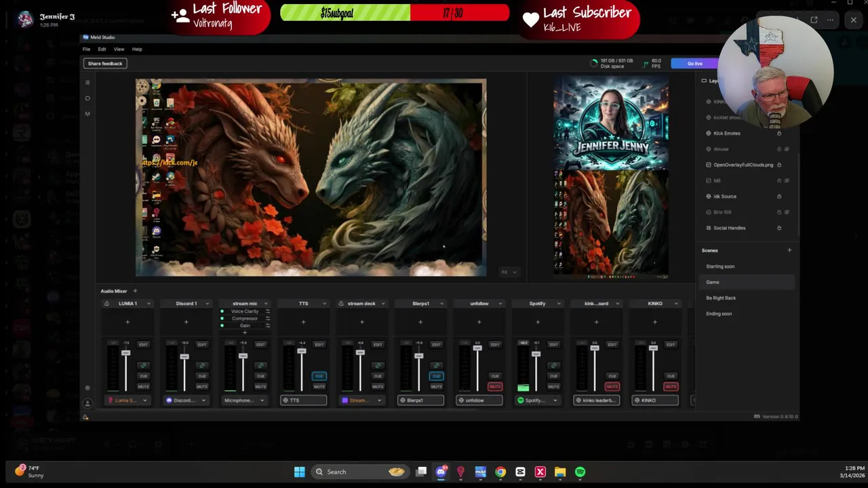This screenshot has width=868, height=488.
Task: Toggle link icon on Discord 1 track
Action: pyautogui.click(x=202, y=365)
